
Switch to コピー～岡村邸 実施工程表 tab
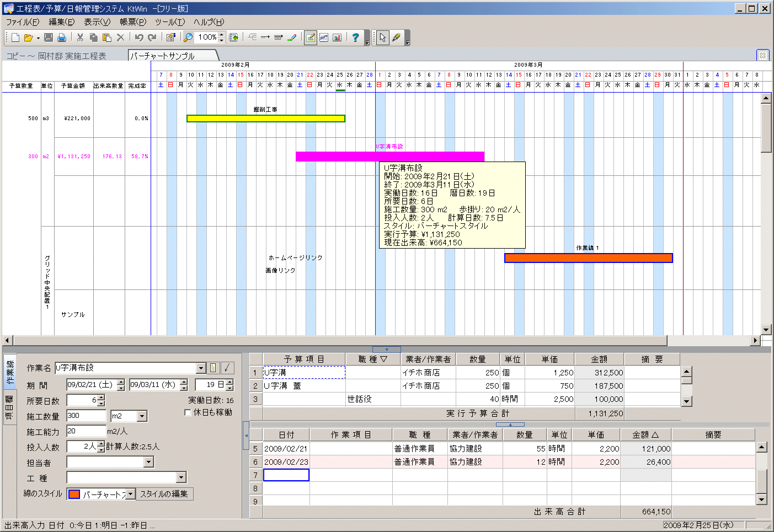click(56, 56)
